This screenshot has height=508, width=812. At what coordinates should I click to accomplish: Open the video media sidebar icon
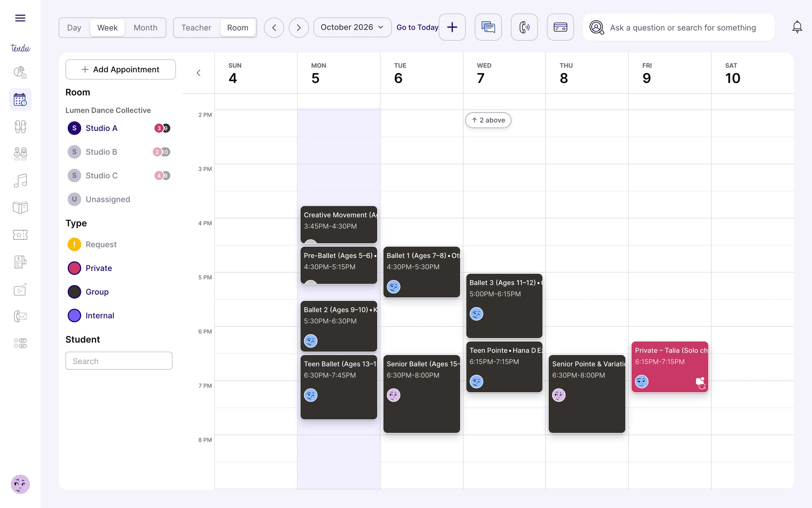pyautogui.click(x=20, y=289)
